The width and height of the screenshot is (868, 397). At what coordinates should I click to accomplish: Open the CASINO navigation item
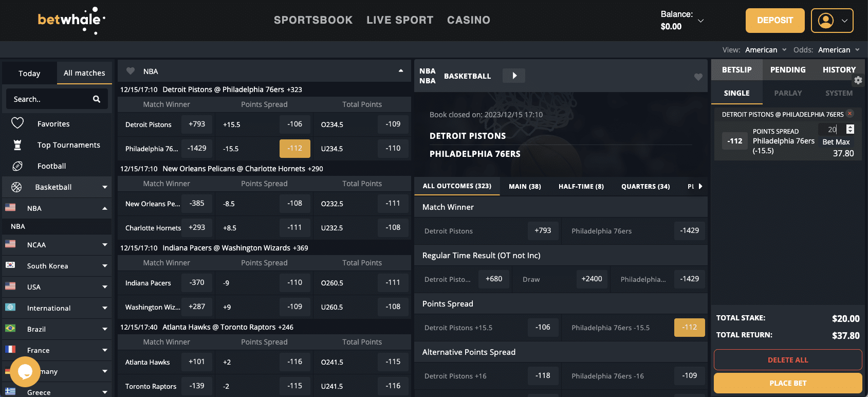pyautogui.click(x=469, y=20)
